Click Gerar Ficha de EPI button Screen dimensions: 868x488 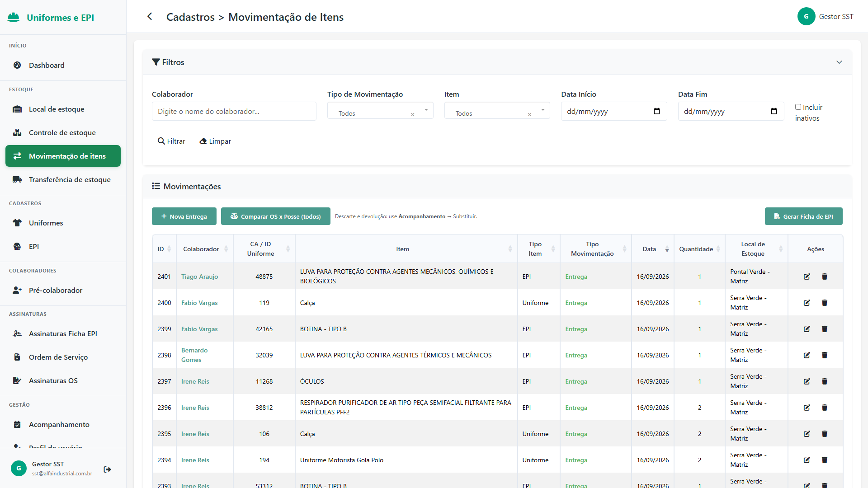pyautogui.click(x=804, y=216)
